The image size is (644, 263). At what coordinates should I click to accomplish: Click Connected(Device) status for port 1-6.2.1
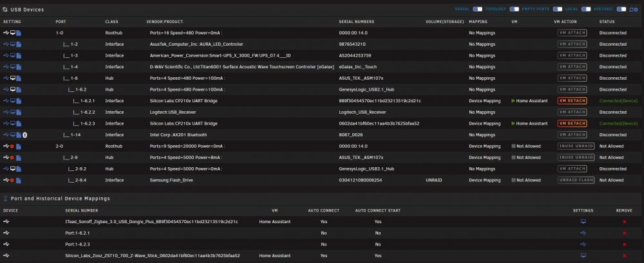point(618,101)
